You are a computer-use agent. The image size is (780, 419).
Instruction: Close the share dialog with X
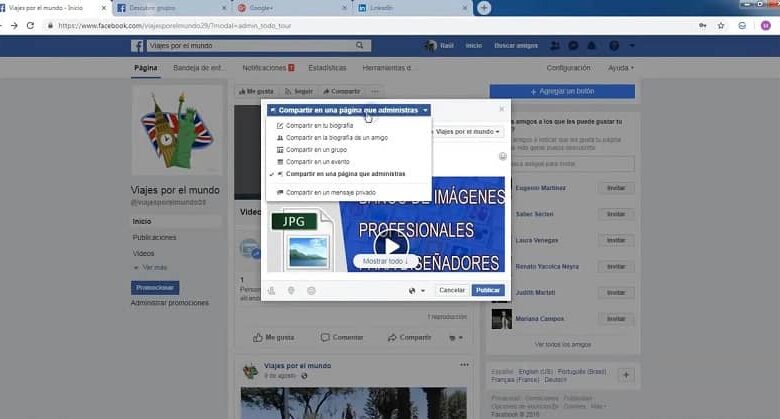coord(501,109)
